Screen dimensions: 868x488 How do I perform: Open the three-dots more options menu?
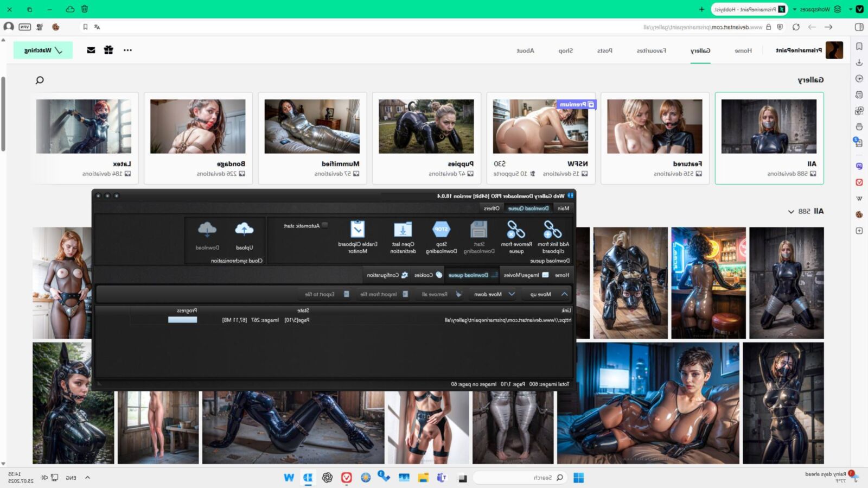pos(127,50)
